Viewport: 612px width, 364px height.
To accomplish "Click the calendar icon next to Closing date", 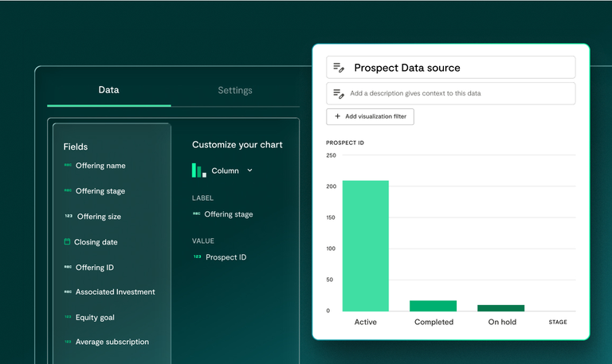I will point(67,242).
